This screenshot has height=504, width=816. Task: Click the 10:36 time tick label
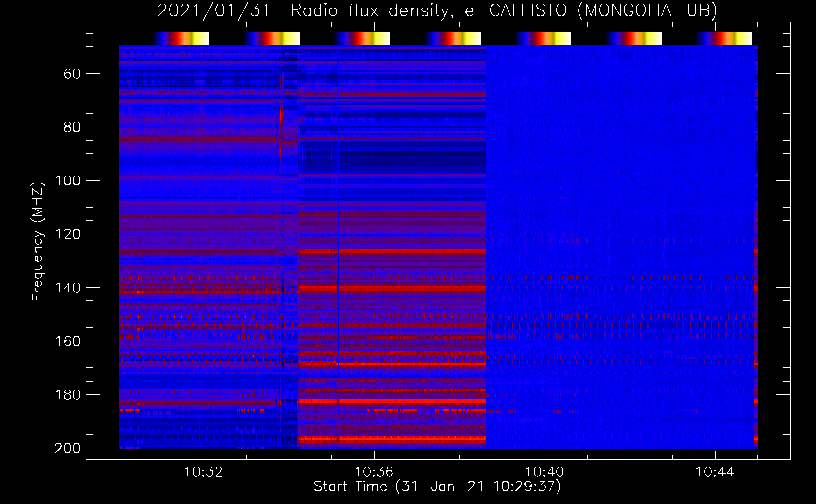pyautogui.click(x=374, y=472)
